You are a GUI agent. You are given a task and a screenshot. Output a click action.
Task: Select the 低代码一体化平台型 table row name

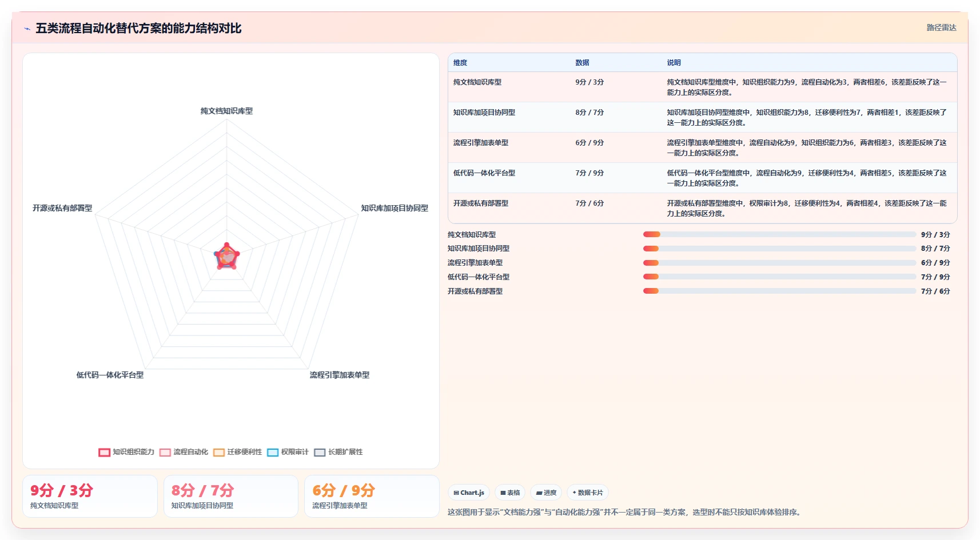[484, 173]
